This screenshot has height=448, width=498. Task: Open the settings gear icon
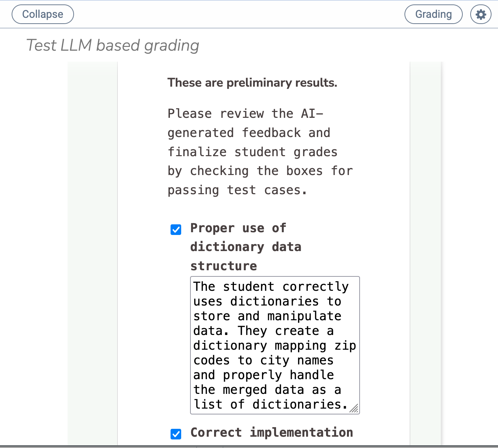tap(481, 14)
